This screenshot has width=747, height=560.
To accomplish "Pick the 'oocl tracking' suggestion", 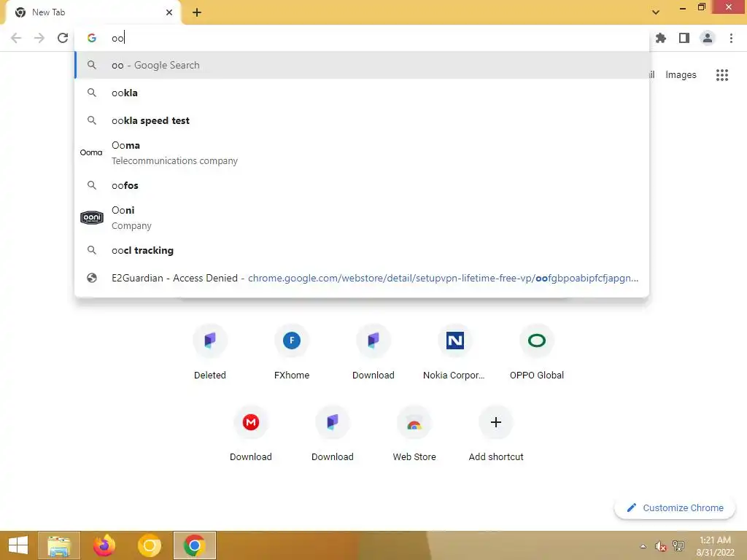I will pyautogui.click(x=362, y=250).
